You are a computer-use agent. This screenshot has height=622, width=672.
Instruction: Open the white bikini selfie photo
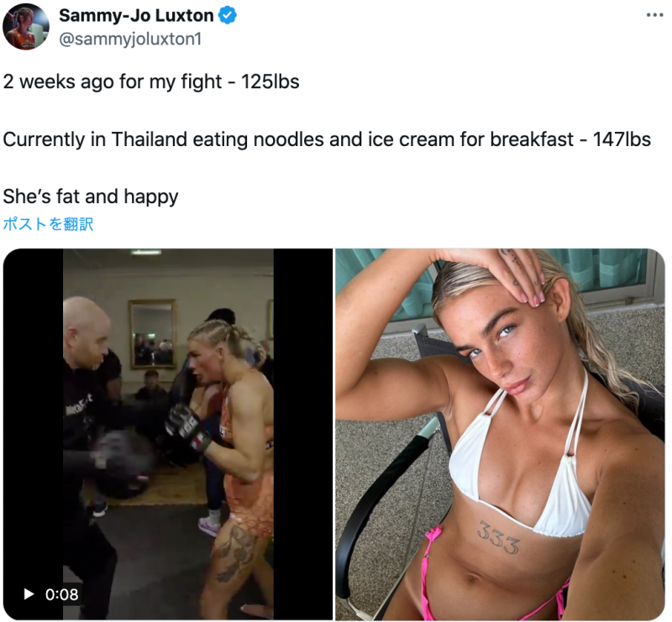(500, 434)
